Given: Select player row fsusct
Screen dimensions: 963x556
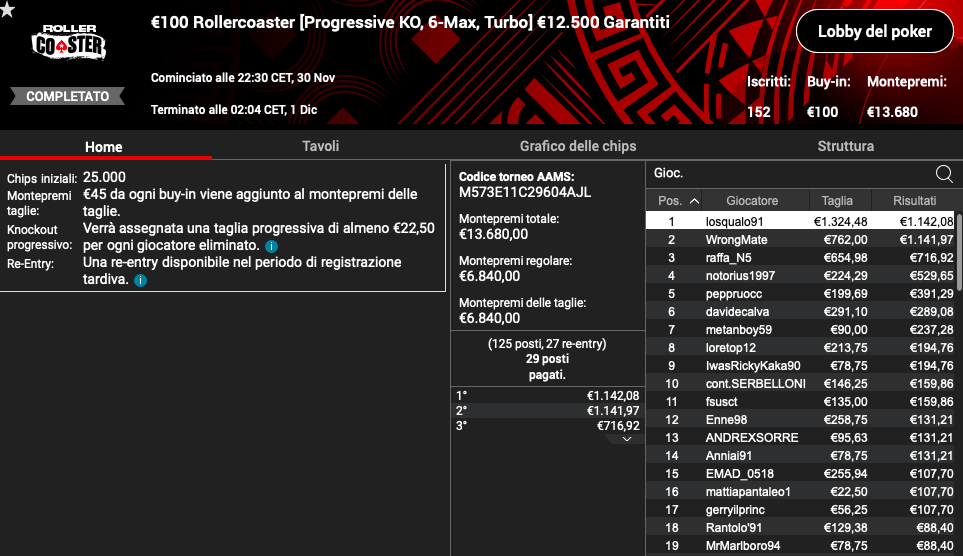Looking at the screenshot, I should pyautogui.click(x=800, y=402).
